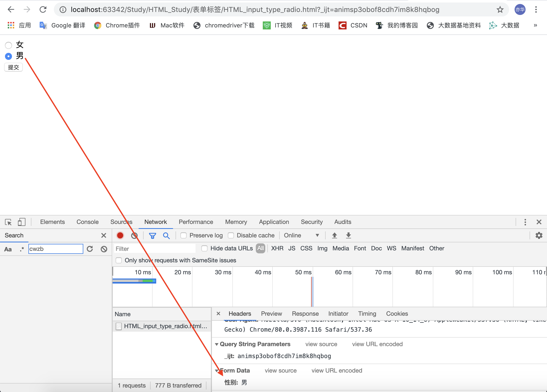Switch to the Response tab
The height and width of the screenshot is (392, 547).
click(305, 313)
